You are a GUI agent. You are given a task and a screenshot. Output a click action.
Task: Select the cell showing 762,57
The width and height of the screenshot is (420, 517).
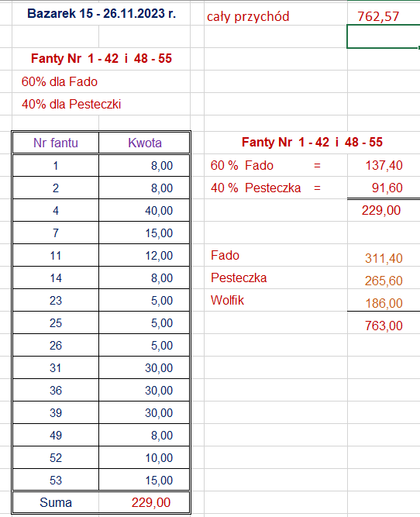(384, 16)
